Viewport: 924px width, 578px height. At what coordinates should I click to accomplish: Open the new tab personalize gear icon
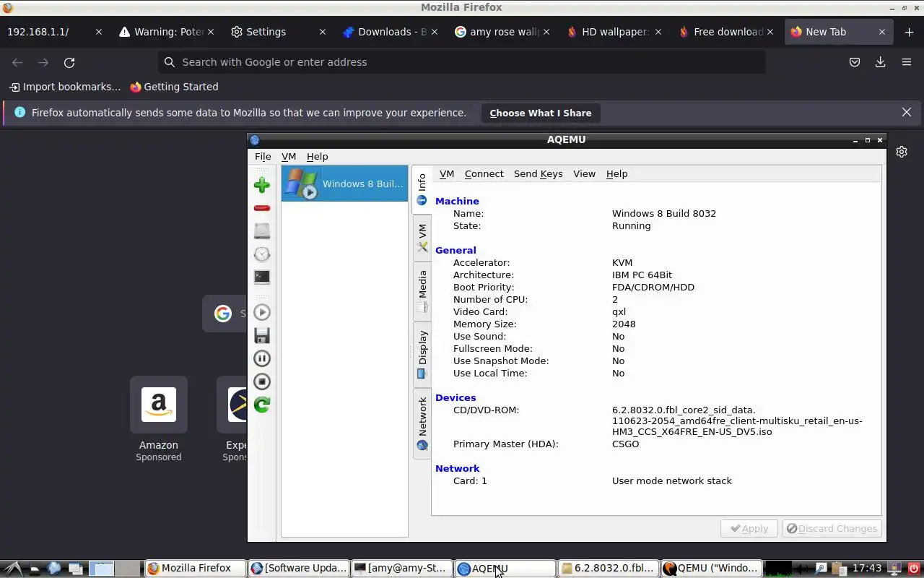(902, 152)
